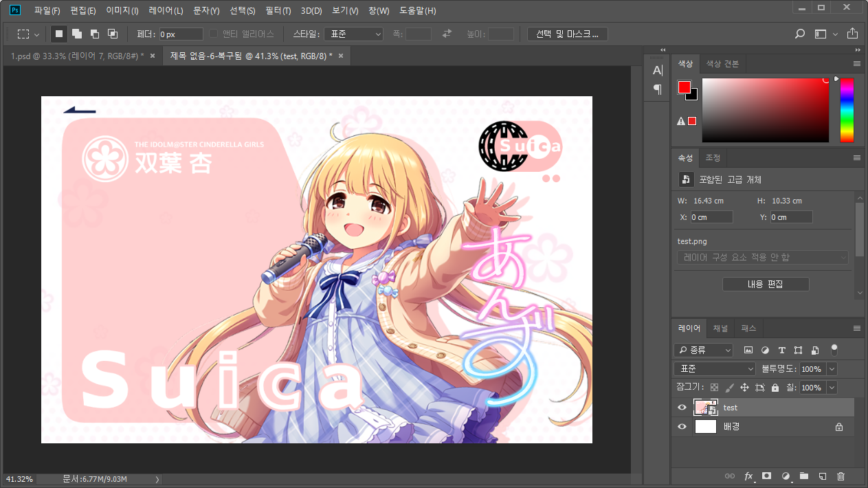Toggle adjustment layer filter

click(x=765, y=350)
